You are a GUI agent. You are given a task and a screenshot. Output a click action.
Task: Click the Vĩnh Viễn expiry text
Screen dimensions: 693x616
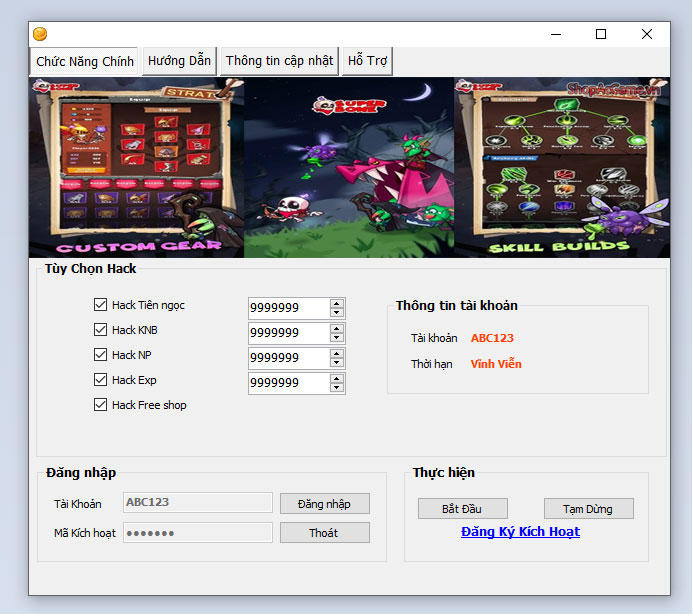coord(496,364)
